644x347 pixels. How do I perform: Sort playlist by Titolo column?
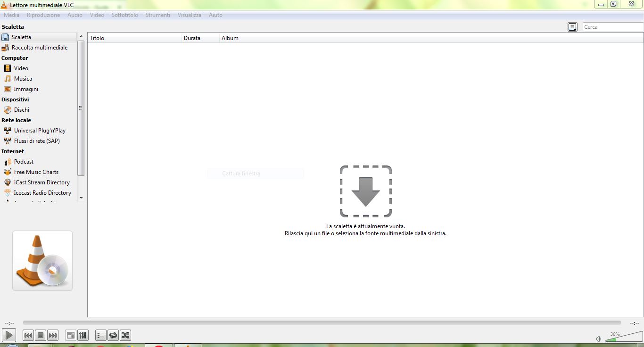point(135,38)
